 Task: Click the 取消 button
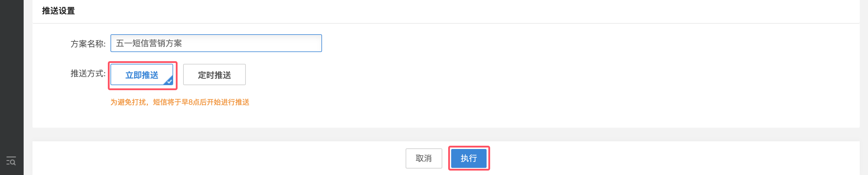click(424, 158)
